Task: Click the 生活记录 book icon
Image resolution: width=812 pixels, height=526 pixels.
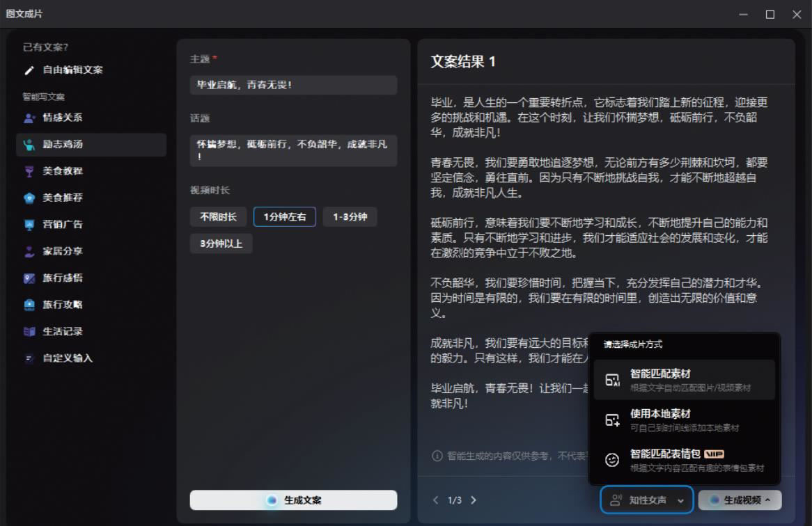Action: 29,332
